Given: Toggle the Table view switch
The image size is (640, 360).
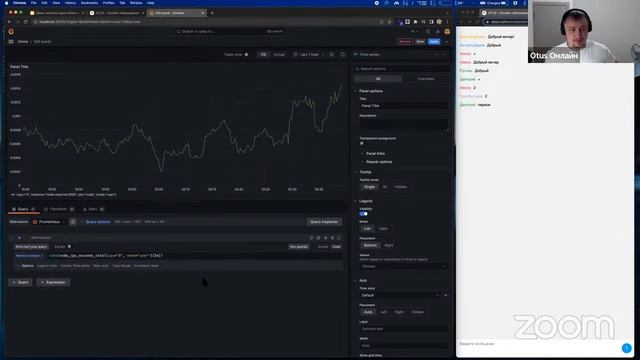Looking at the screenshot, I should pyautogui.click(x=246, y=54).
